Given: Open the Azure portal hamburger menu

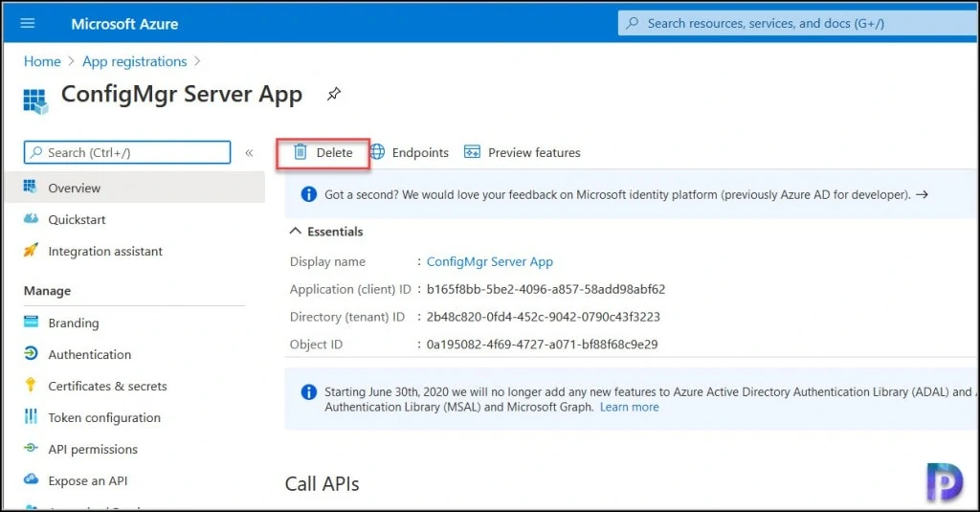Looking at the screenshot, I should point(28,23).
